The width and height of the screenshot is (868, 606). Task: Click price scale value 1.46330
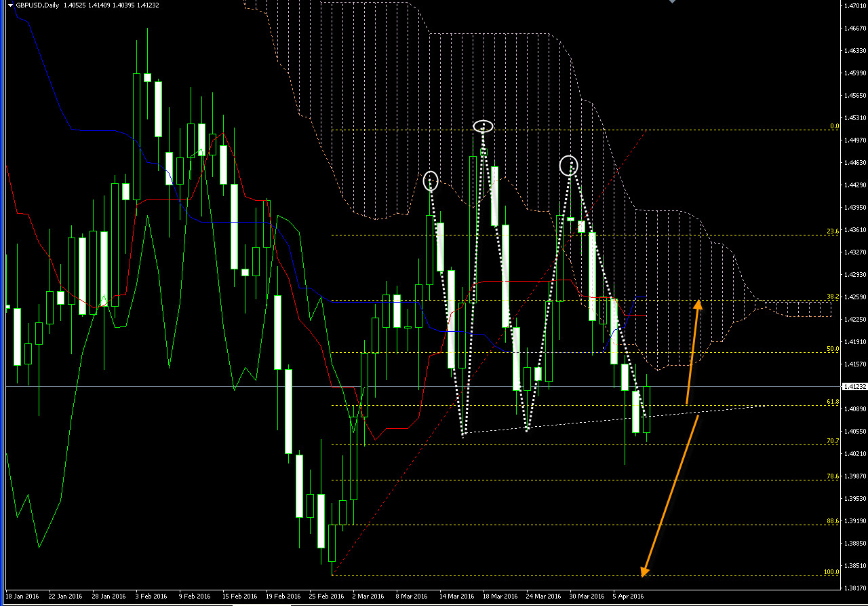[x=854, y=51]
